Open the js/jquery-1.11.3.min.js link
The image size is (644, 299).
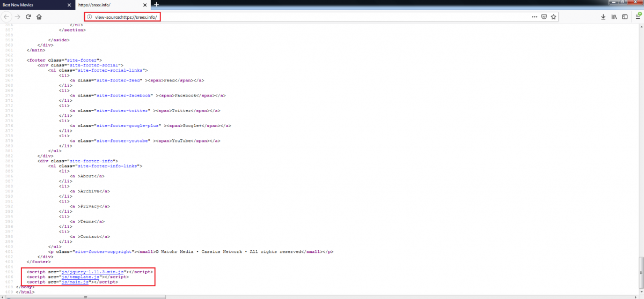point(94,272)
